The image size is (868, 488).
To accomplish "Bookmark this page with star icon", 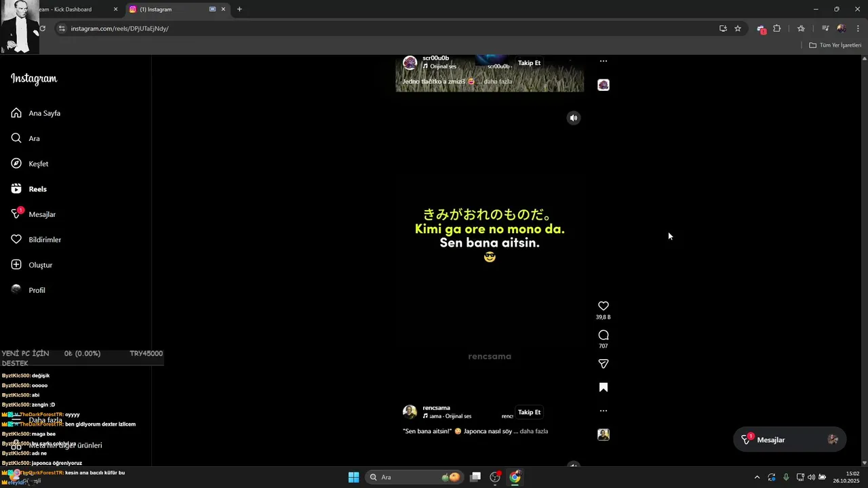I will (x=738, y=28).
